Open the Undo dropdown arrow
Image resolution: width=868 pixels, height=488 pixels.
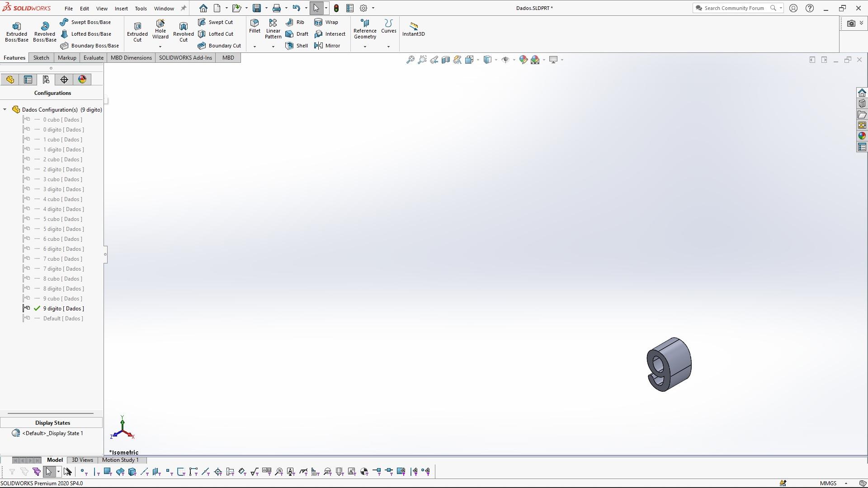(x=306, y=8)
